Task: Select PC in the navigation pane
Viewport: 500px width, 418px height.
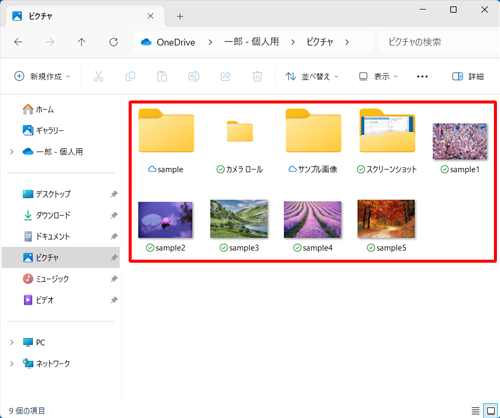Action: (x=34, y=342)
